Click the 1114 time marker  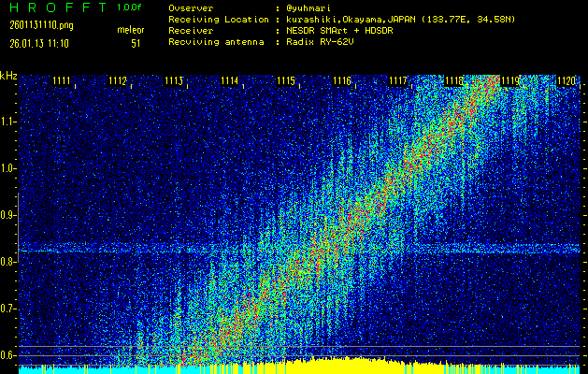(230, 81)
